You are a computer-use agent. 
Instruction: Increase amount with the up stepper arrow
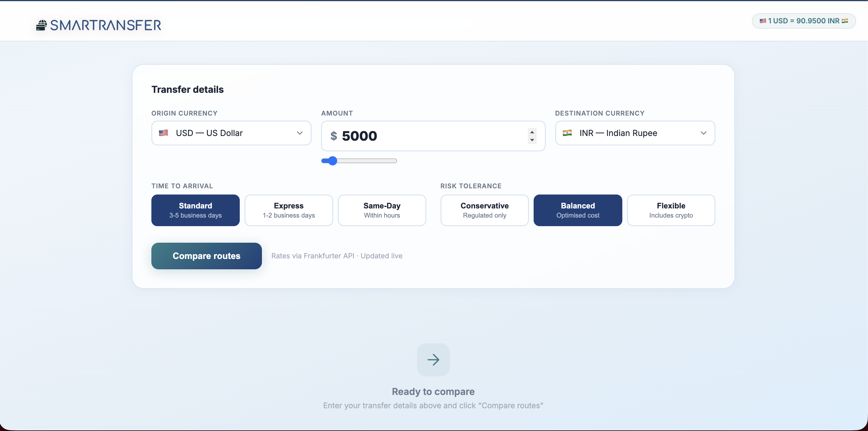[532, 132]
